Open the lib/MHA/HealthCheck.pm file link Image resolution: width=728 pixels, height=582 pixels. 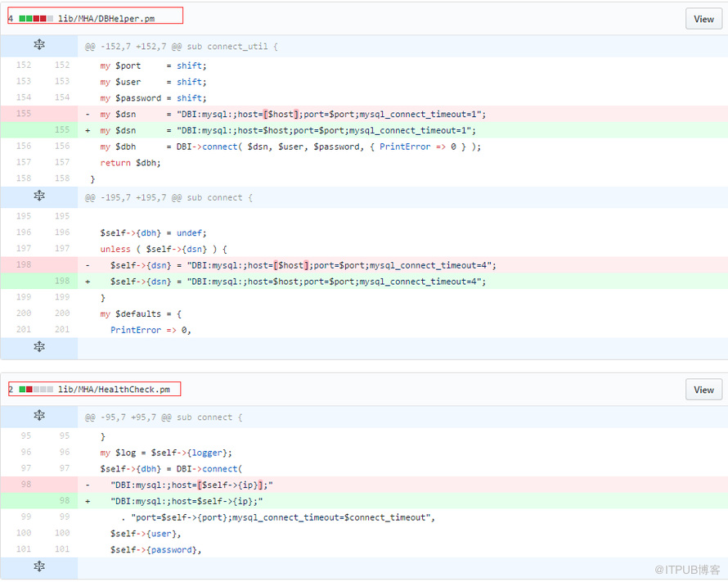point(114,390)
